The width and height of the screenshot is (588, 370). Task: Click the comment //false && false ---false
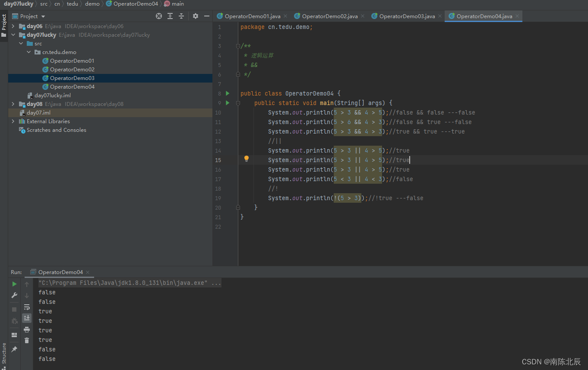pyautogui.click(x=432, y=112)
